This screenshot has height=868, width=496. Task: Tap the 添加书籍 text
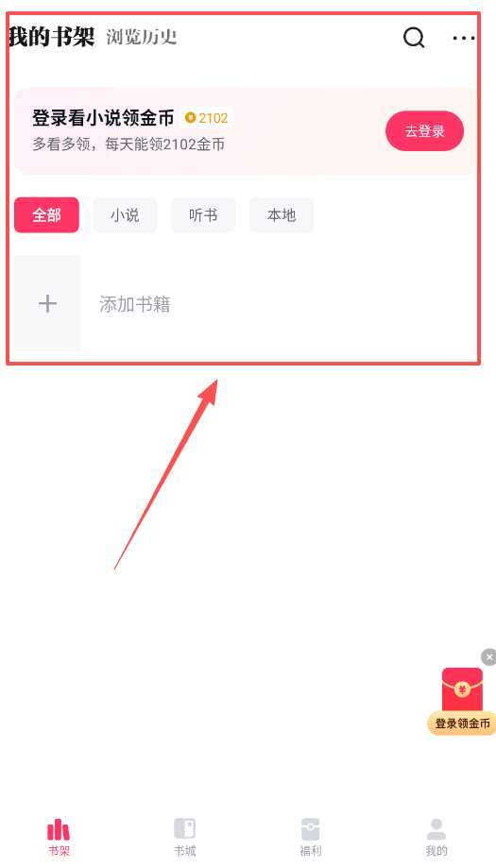pos(135,304)
